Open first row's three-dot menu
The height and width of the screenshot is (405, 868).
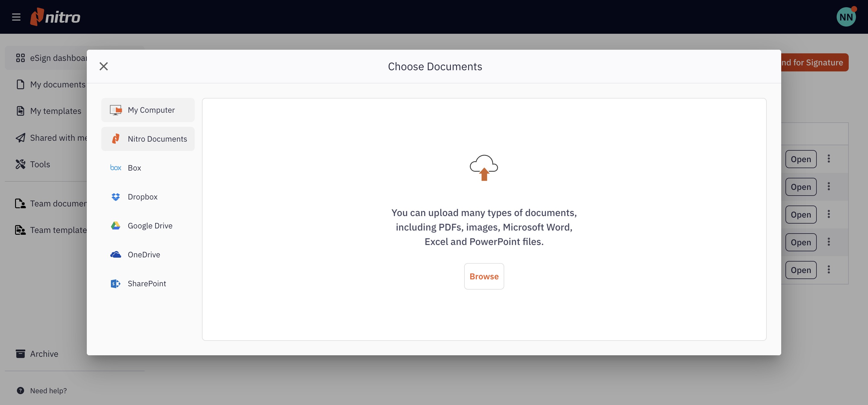click(x=829, y=159)
